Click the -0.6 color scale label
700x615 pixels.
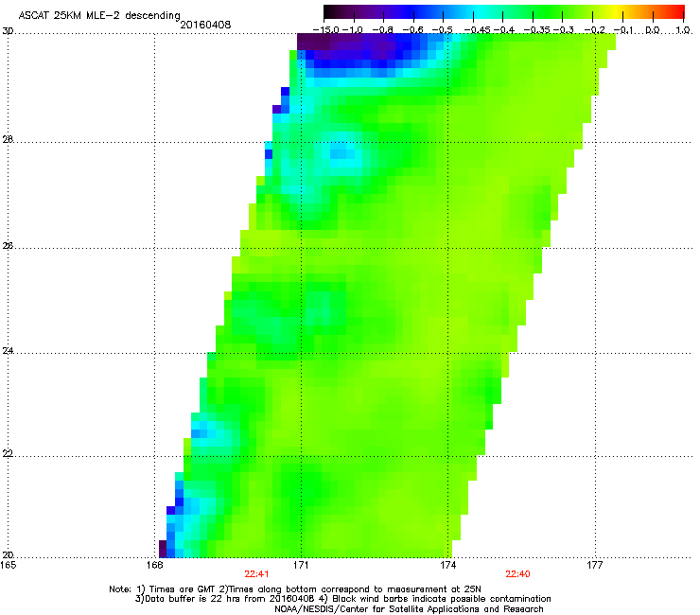413,30
